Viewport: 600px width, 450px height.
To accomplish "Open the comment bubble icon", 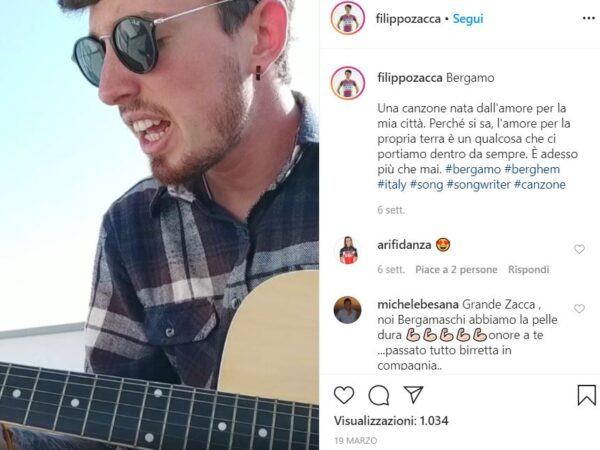I will 378,395.
